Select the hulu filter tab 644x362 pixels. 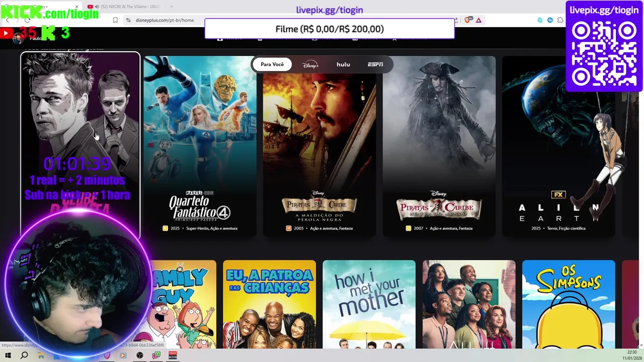pyautogui.click(x=343, y=64)
